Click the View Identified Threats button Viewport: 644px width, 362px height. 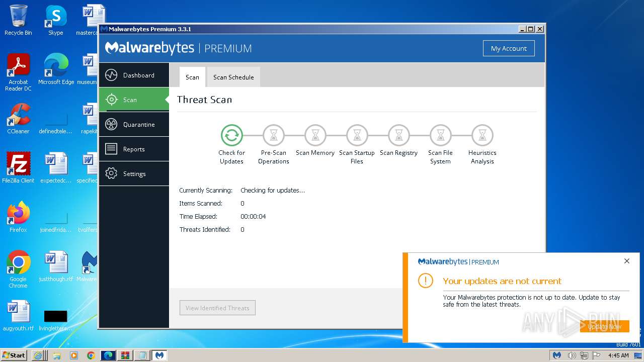click(217, 308)
